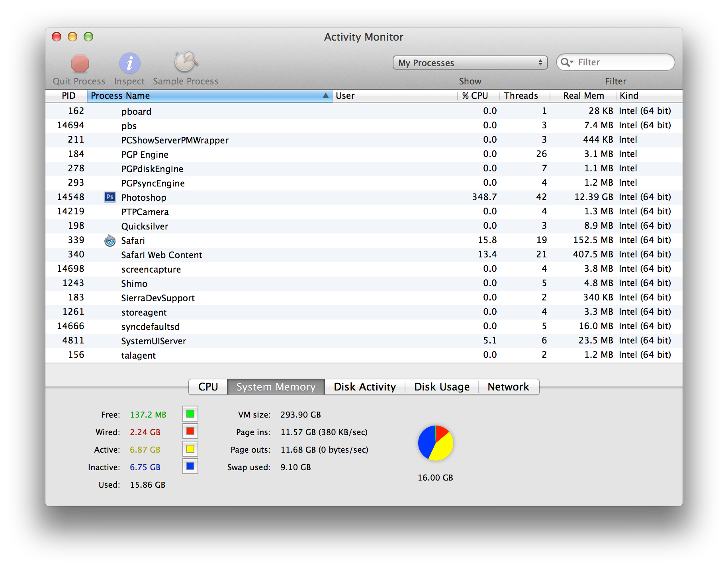728x569 pixels.
Task: Click the Inspect info icon
Action: pyautogui.click(x=130, y=63)
